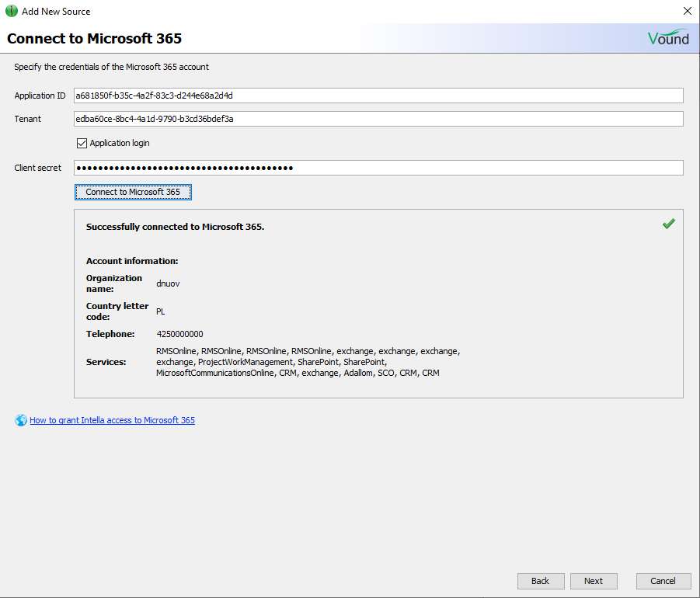Click the Connect to Microsoft 365 heading
Screen dimensions: 700x598
[94, 39]
